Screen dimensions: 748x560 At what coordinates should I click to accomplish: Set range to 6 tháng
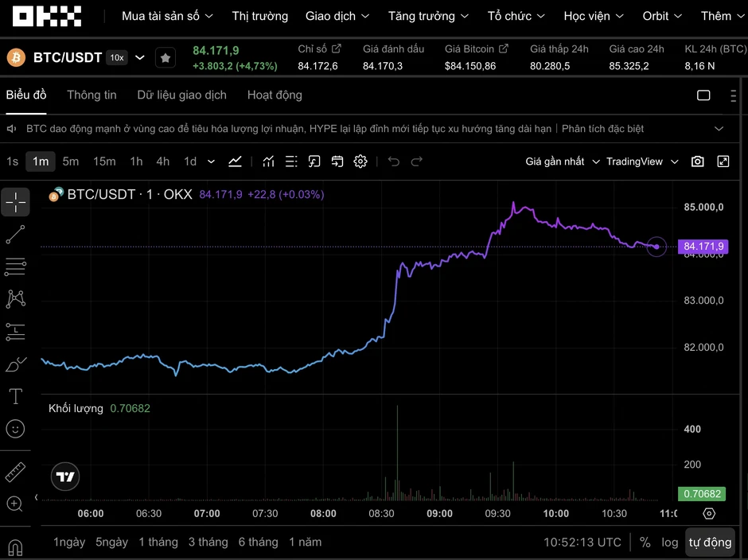[258, 542]
